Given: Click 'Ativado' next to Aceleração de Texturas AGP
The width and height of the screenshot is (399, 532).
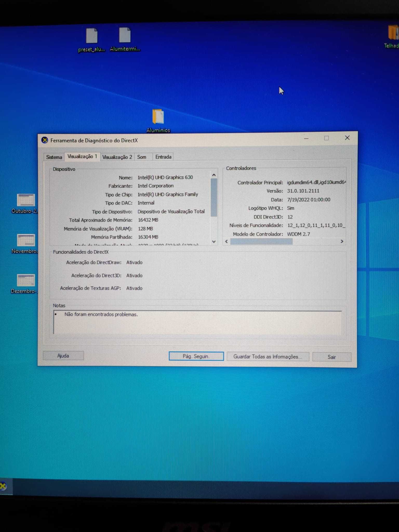Looking at the screenshot, I should click(134, 288).
